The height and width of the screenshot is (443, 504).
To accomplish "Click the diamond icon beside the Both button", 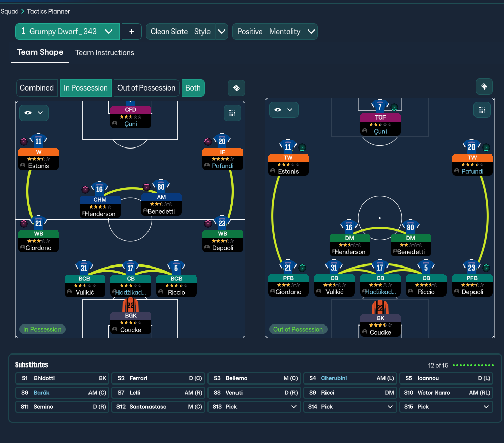I will point(236,88).
